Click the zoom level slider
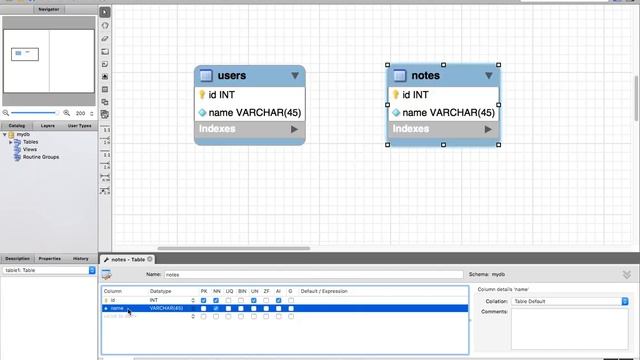 tap(34, 113)
